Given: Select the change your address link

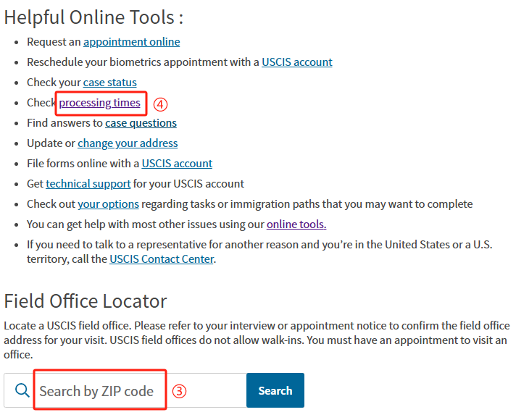Looking at the screenshot, I should [x=128, y=143].
